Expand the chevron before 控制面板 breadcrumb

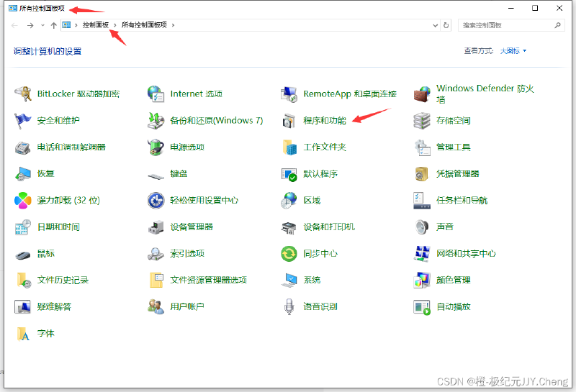pos(76,25)
